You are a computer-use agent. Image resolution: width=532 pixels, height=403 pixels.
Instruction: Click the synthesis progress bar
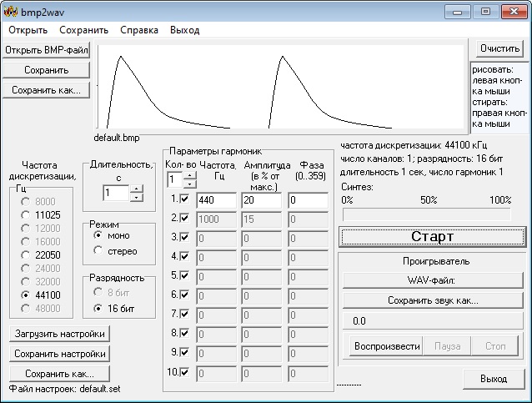click(425, 214)
